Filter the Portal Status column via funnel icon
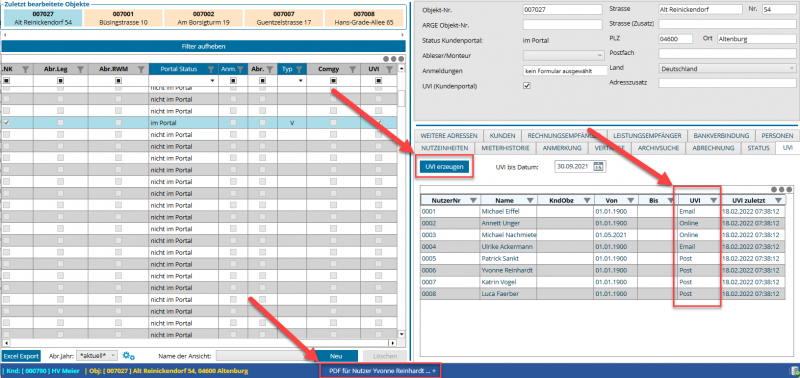Viewport: 800px width, 378px height. pyautogui.click(x=211, y=69)
